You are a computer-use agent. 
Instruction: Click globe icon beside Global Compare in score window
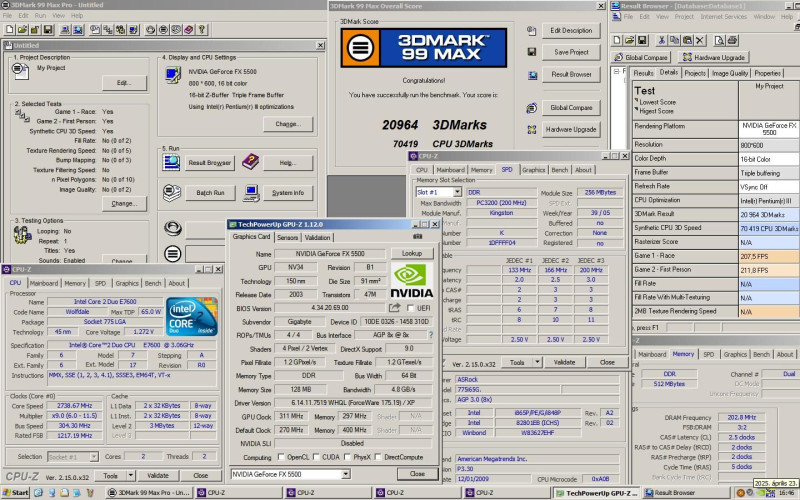[x=532, y=108]
